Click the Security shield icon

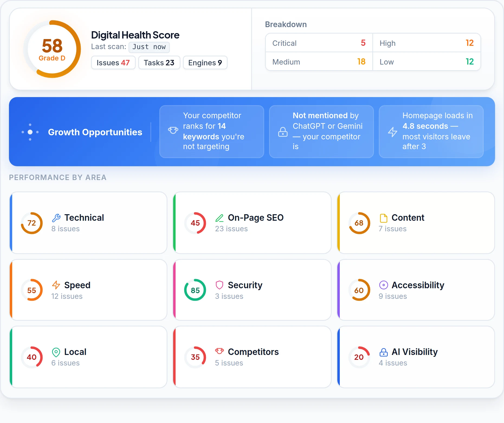point(219,285)
